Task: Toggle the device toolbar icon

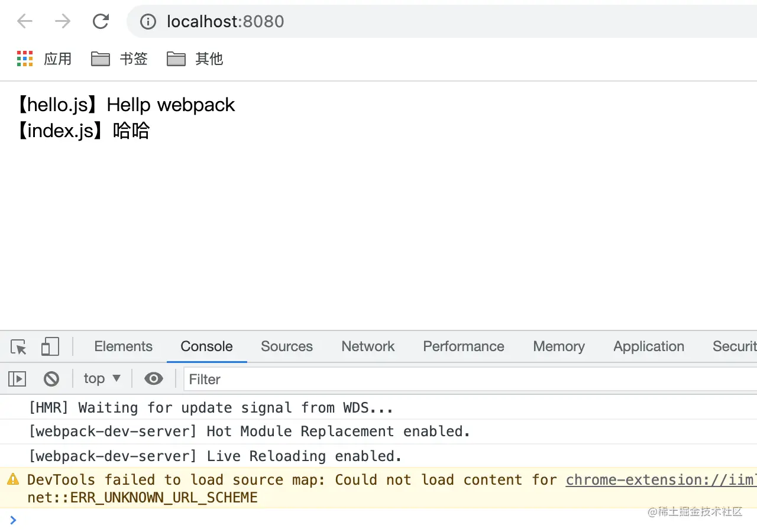Action: [50, 347]
